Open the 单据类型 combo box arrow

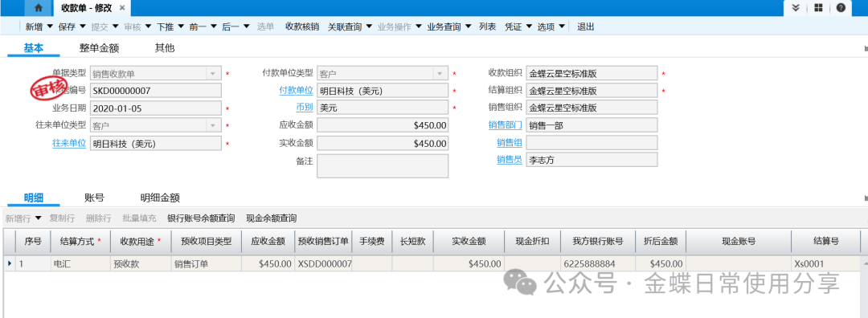[212, 73]
